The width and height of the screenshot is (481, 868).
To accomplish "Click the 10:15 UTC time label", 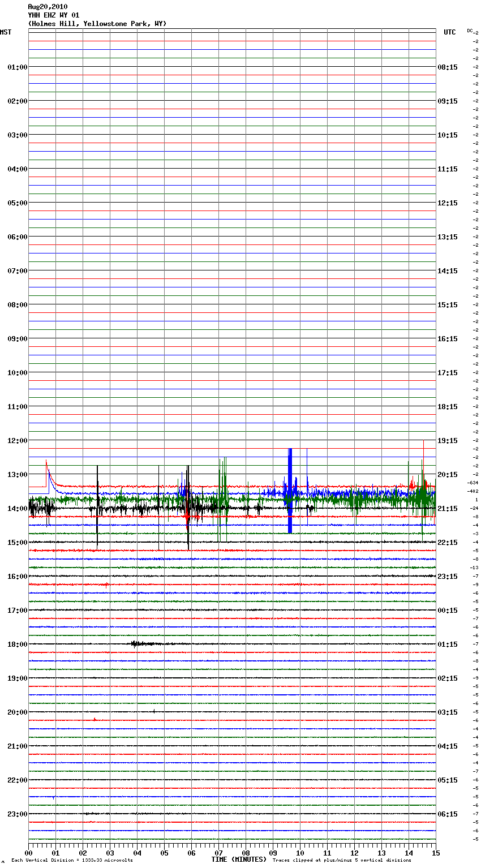I will pyautogui.click(x=448, y=135).
